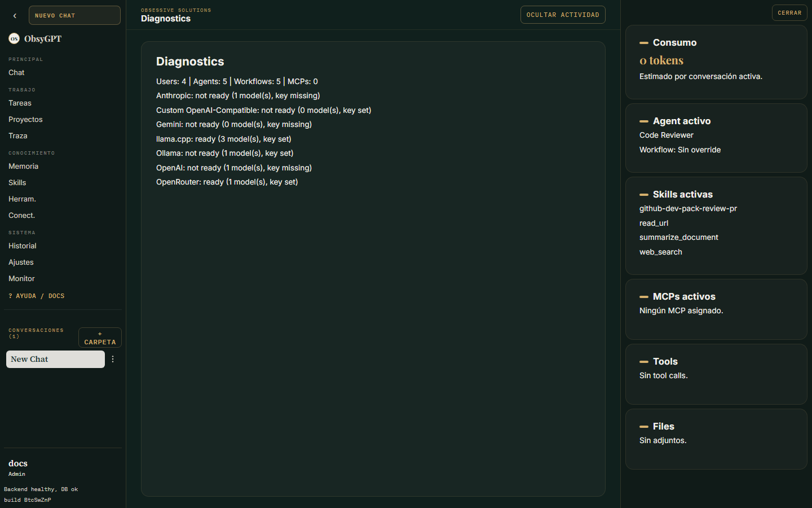812x508 pixels.
Task: Open the Traza page
Action: point(18,135)
